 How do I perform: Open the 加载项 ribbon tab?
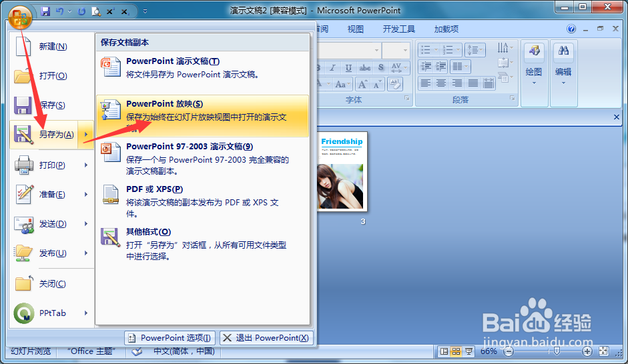(x=446, y=29)
